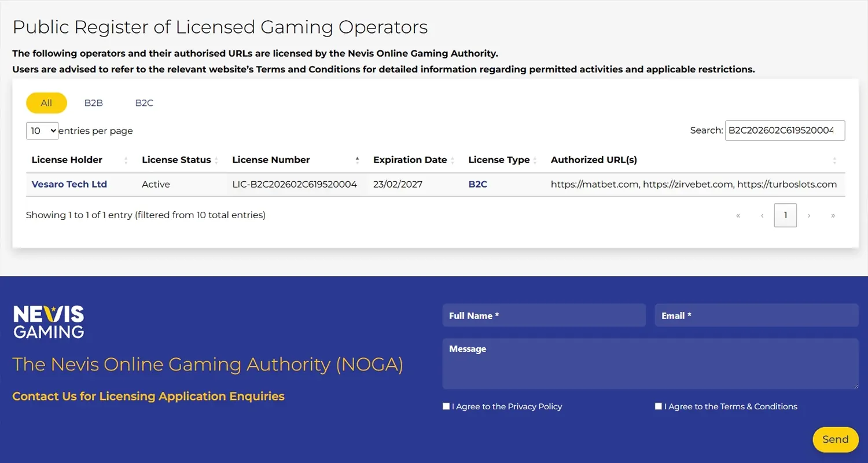Viewport: 868px width, 463px height.
Task: Open Vesaro Tech Ltd license holder link
Action: click(69, 184)
